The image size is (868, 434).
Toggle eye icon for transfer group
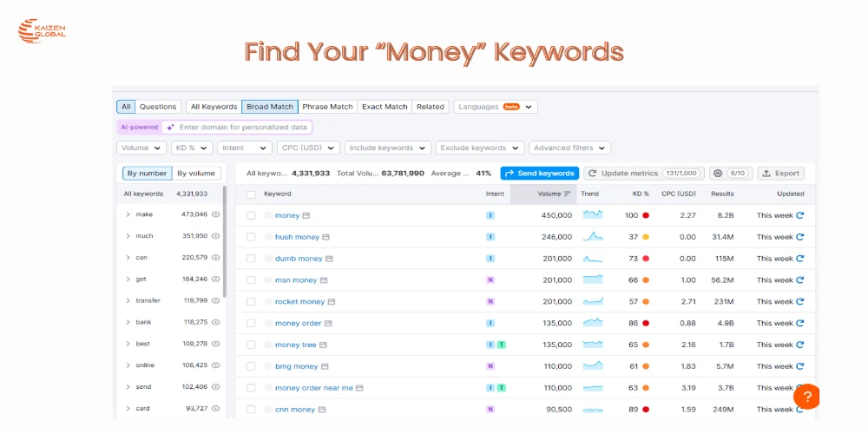tap(216, 300)
